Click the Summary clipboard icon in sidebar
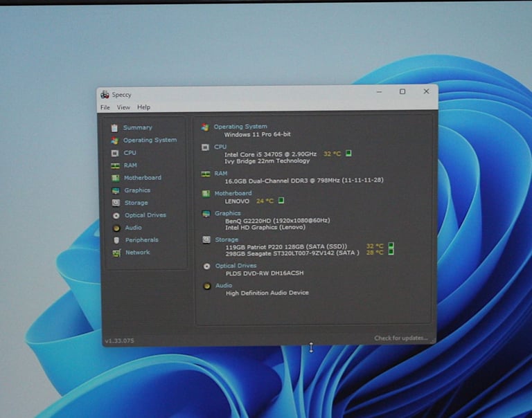The image size is (532, 418). 115,128
